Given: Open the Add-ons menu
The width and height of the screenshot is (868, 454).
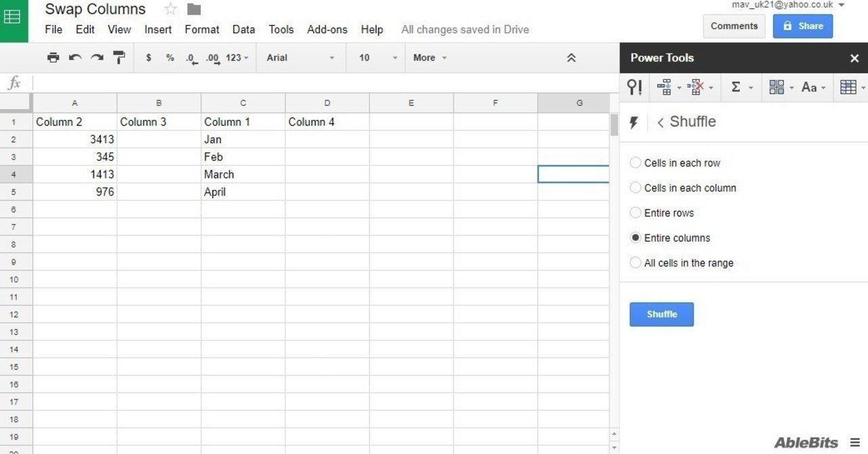Looking at the screenshot, I should [x=327, y=29].
